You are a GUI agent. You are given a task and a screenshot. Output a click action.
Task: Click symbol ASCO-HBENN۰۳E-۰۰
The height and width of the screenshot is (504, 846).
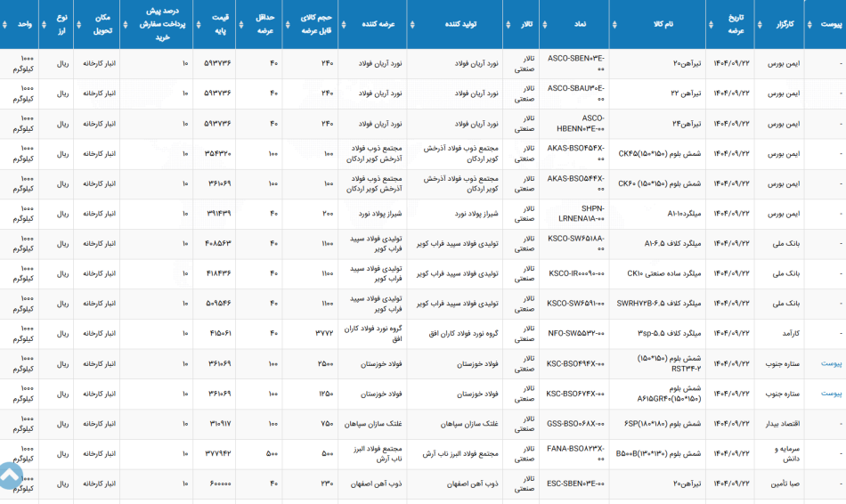tap(581, 123)
